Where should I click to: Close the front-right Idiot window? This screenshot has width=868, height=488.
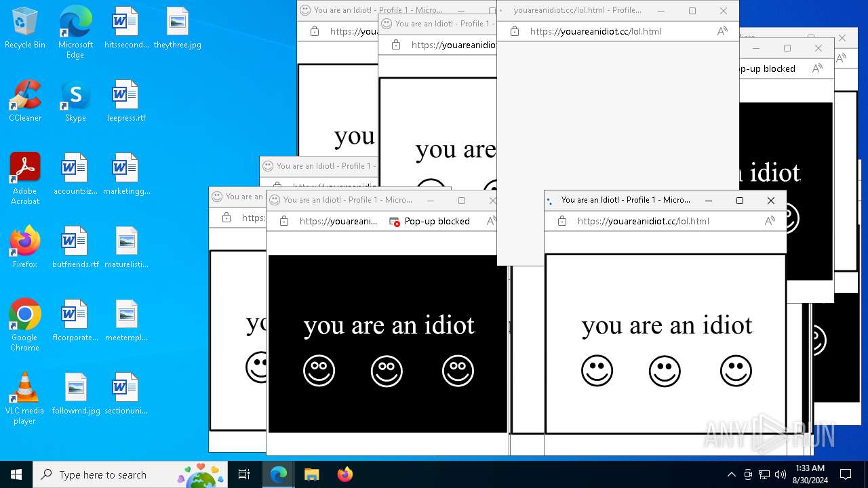tap(771, 201)
